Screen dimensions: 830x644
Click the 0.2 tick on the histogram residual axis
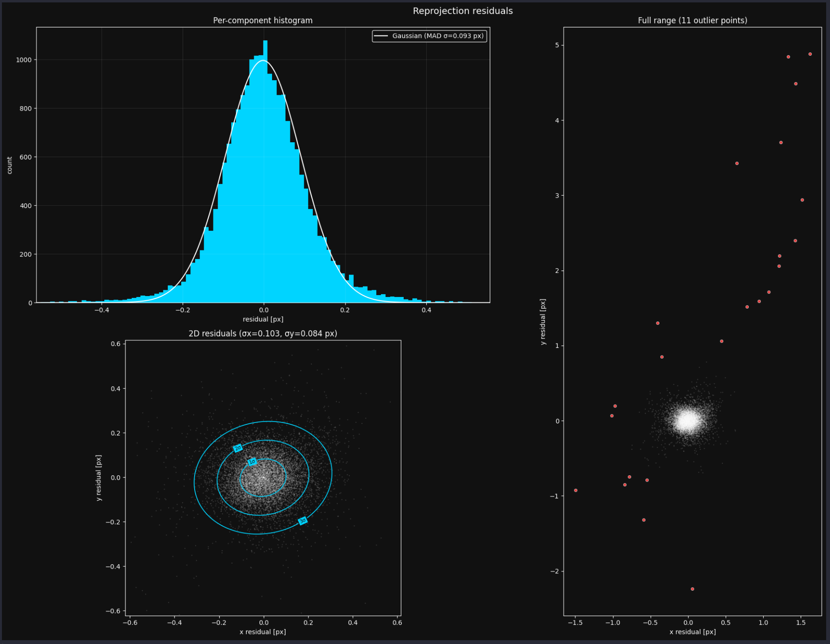(345, 310)
